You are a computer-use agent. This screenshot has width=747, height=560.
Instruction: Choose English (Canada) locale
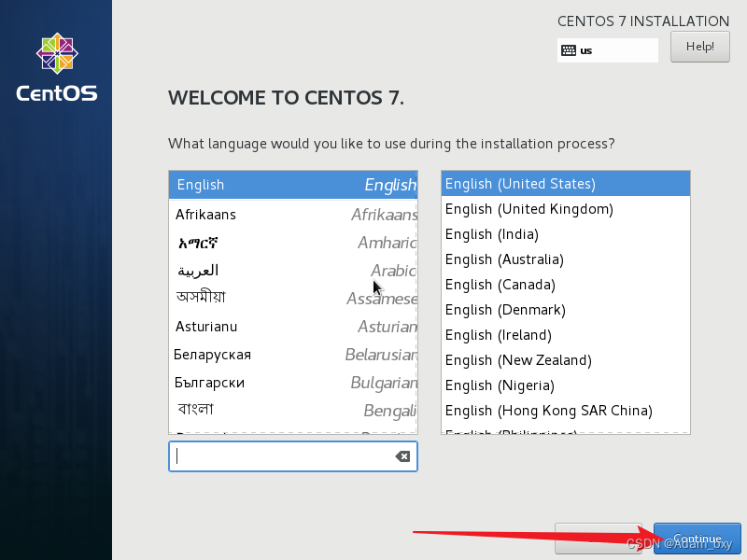(x=566, y=285)
